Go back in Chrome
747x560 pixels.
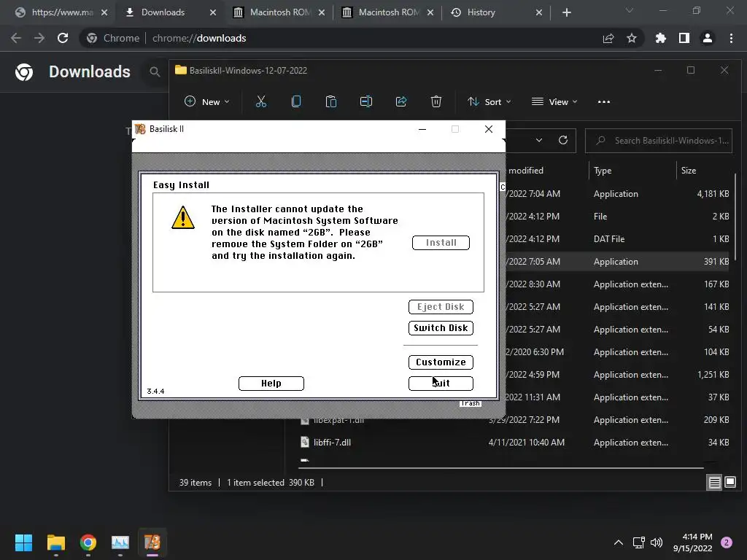click(x=16, y=38)
